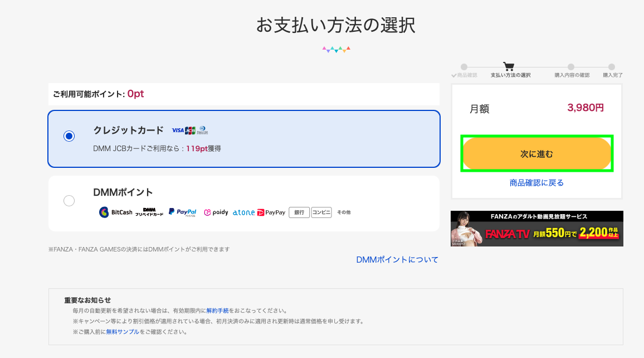Open the 解約手続 link in the notice
The height and width of the screenshot is (358, 644).
217,311
